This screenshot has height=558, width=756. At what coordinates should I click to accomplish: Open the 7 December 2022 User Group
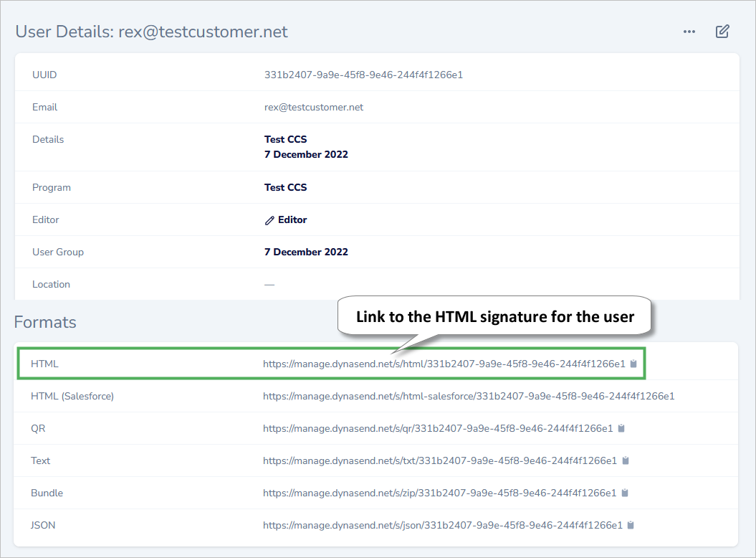click(x=306, y=252)
